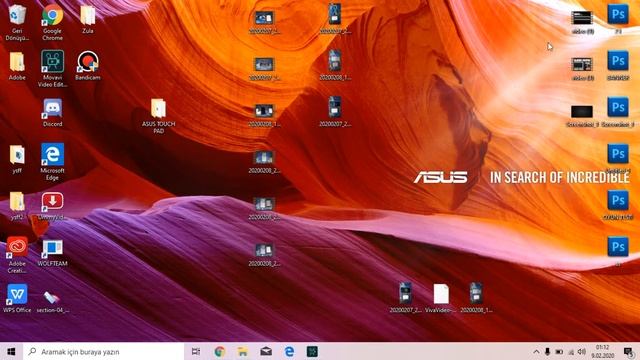This screenshot has width=640, height=360.
Task: Launch the Adobe Creative Cloud shortcut
Action: [x=17, y=247]
